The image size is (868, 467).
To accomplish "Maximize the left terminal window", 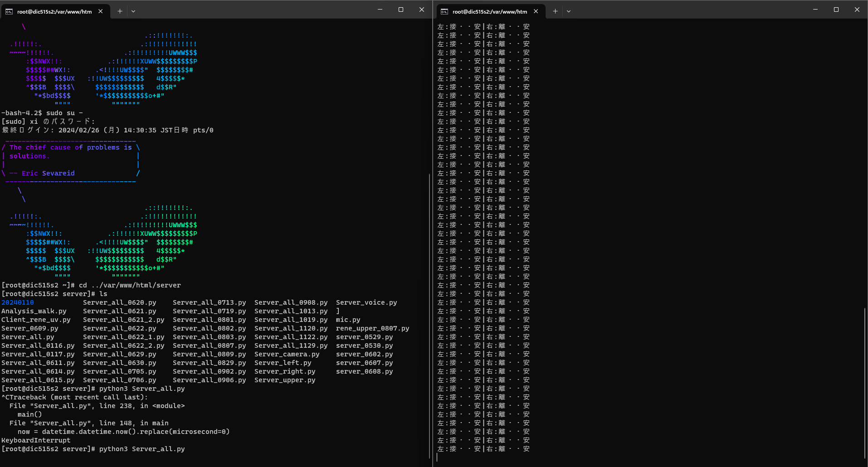I will [x=401, y=10].
